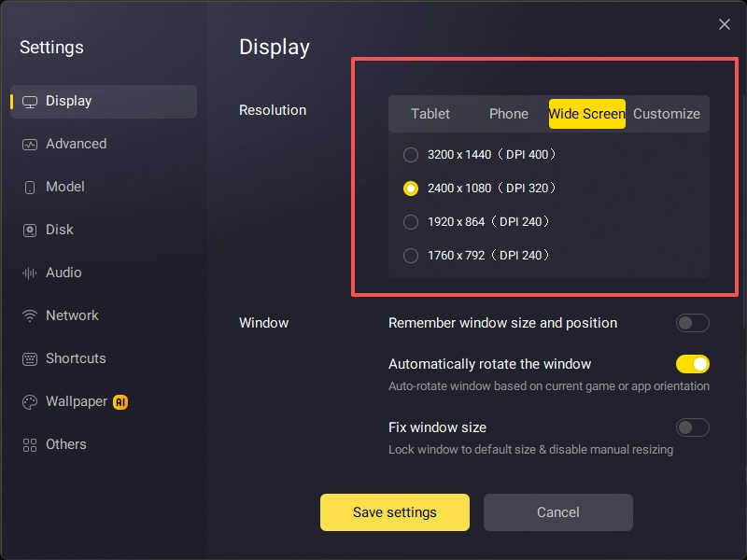Enable Remember window size and position toggle

pyautogui.click(x=692, y=323)
